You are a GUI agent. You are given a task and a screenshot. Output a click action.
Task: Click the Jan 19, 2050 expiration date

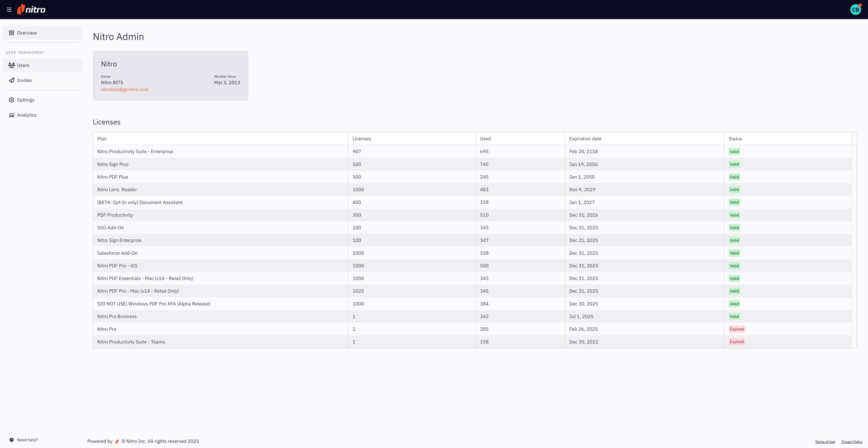583,164
